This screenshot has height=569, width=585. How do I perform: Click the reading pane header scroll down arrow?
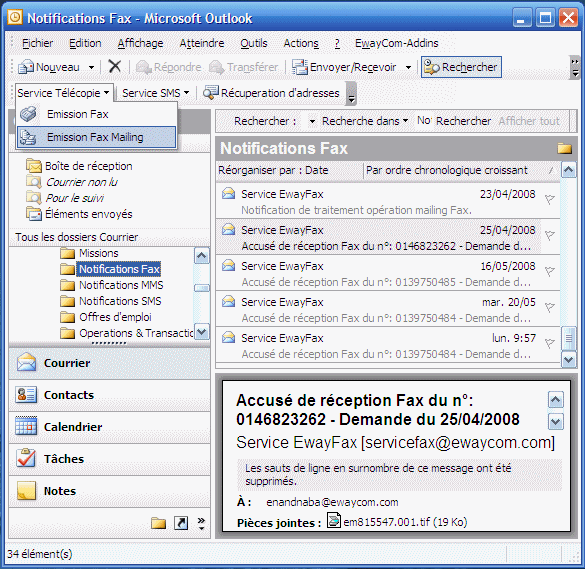[556, 422]
